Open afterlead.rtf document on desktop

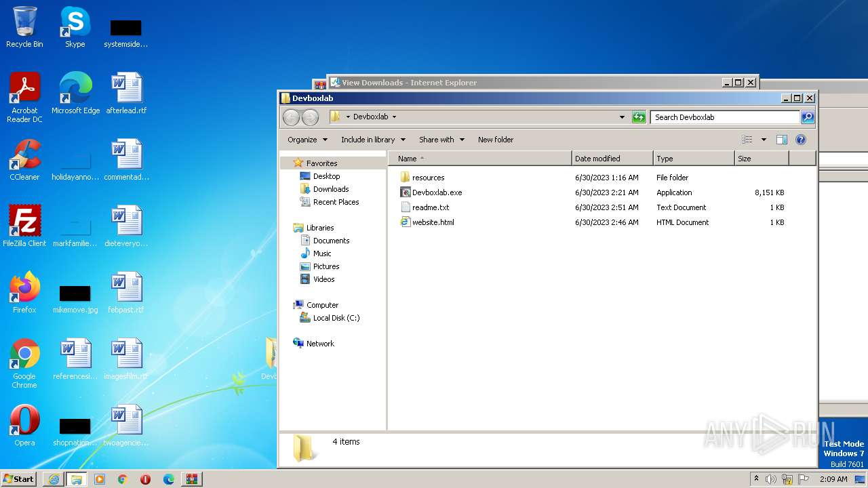(x=126, y=94)
